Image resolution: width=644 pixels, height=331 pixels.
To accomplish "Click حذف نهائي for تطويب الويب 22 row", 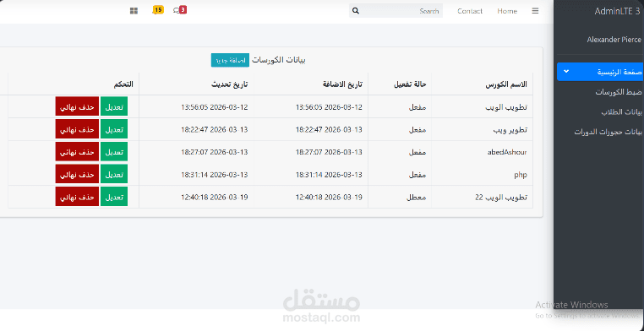I will coord(77,197).
